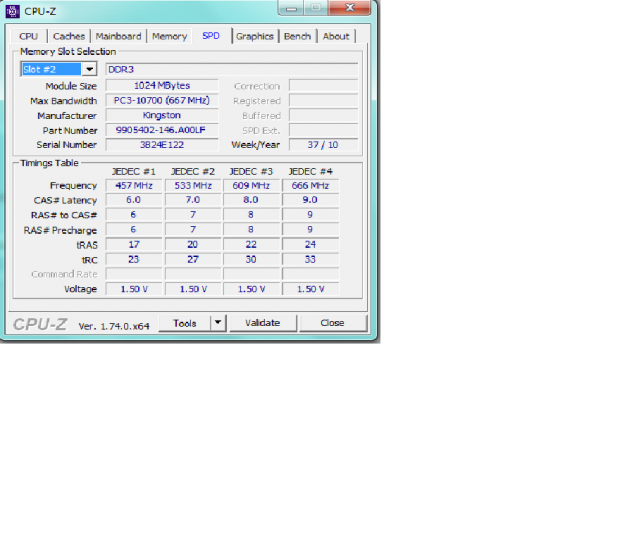Click the tRAS value 24

click(x=310, y=245)
